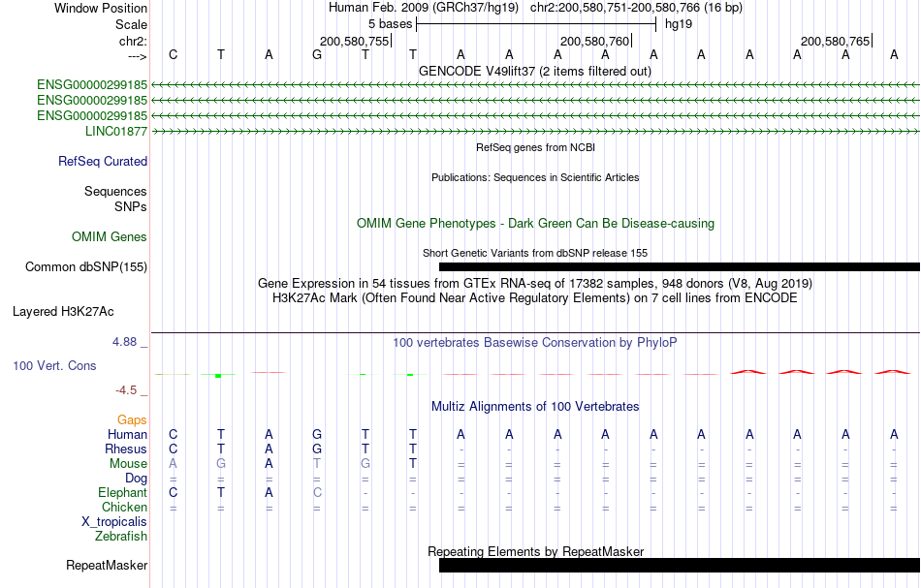Click the Elephant row's C mismatch base
The image size is (921, 588).
pyautogui.click(x=317, y=493)
